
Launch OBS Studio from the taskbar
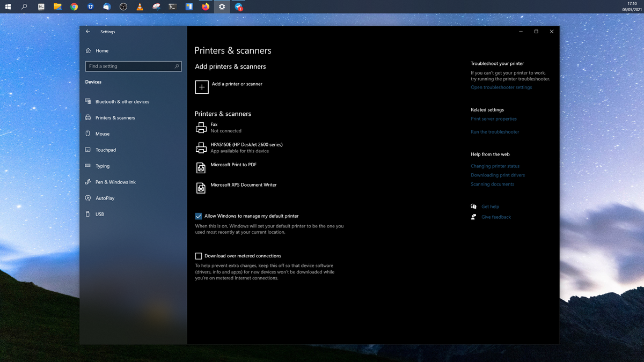point(123,6)
